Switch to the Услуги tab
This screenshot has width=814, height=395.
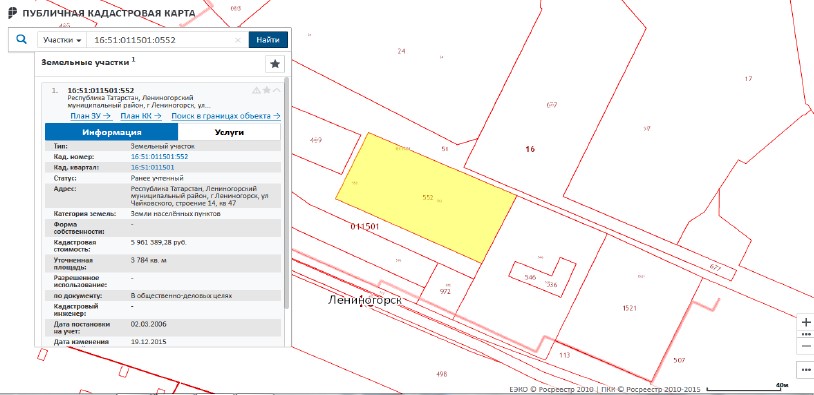point(229,132)
